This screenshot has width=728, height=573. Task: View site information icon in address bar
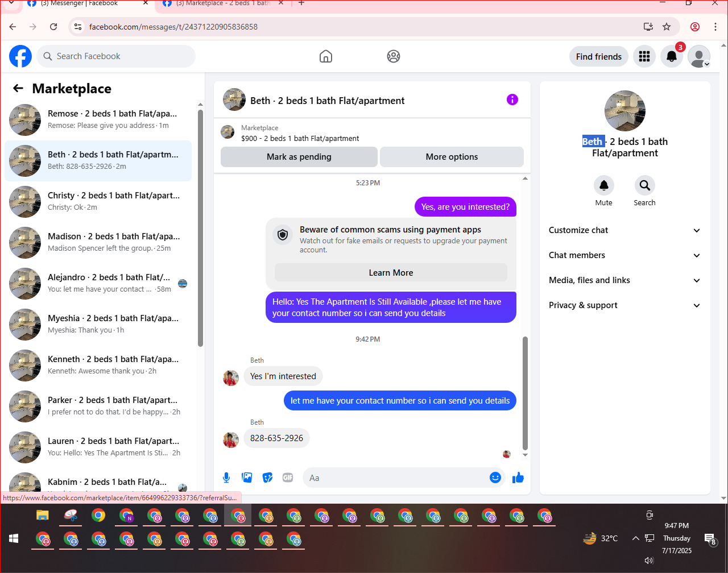78,27
